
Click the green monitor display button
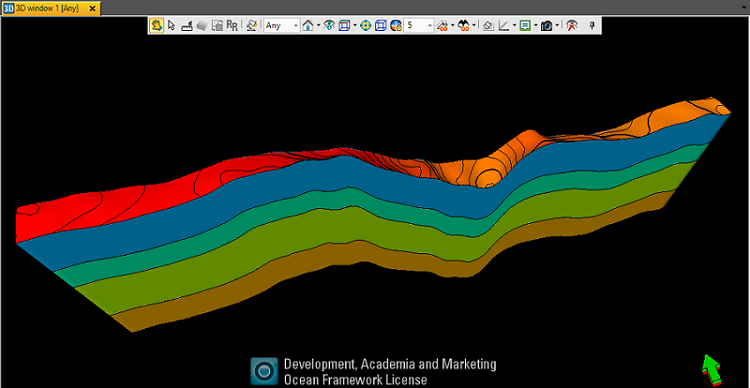tap(526, 26)
